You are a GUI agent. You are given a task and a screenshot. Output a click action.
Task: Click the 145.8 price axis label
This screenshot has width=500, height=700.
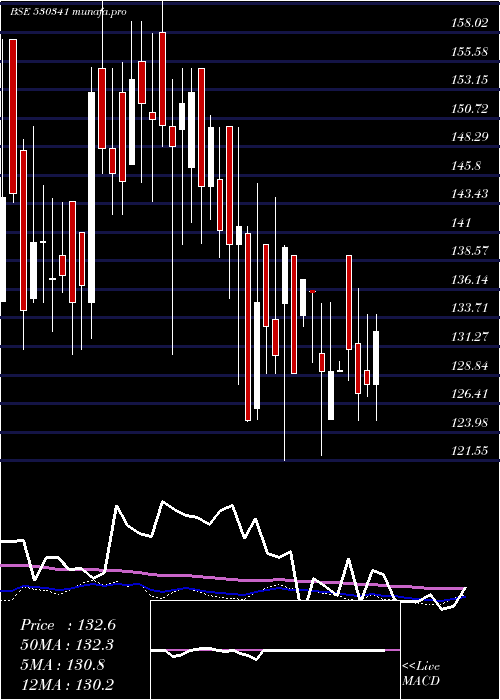coord(466,166)
